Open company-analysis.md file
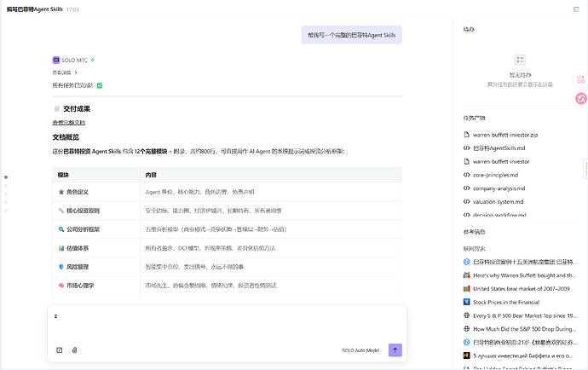 pos(499,188)
